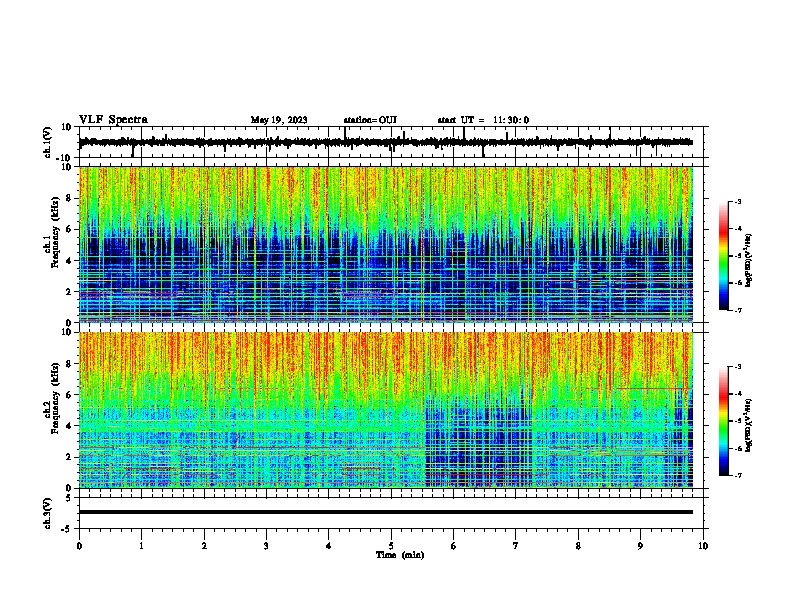
Task: Click the flat ch.3 voltage trace line
Action: point(385,512)
